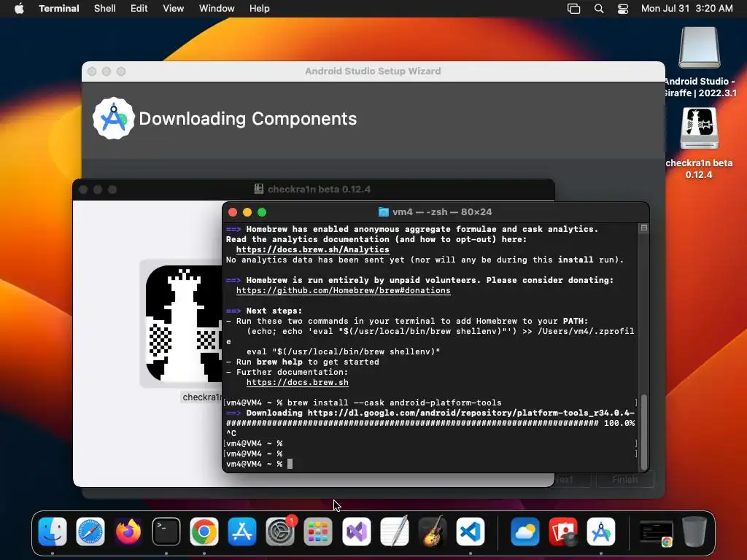Open Visual Studio Code from dock

click(x=471, y=532)
